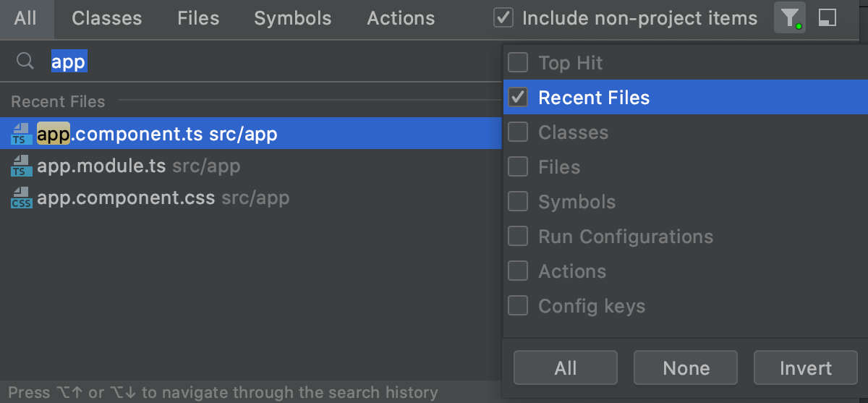Click the search field containing app

click(273, 61)
